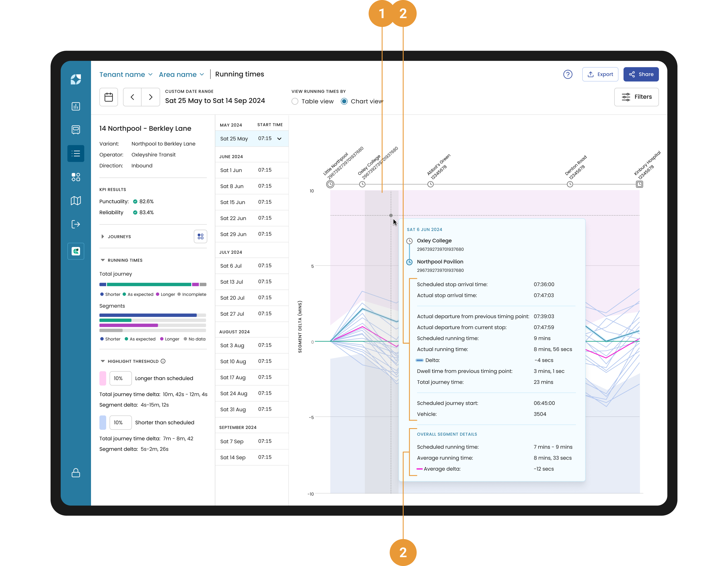Click the pink Longer than scheduled swatch
The height and width of the screenshot is (566, 728).
click(x=103, y=378)
